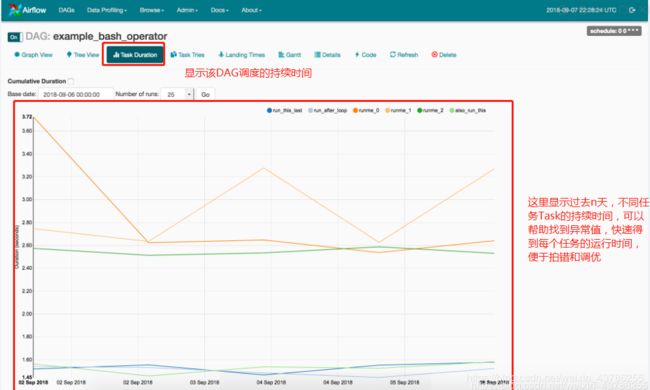
Task: Click the Go button
Action: 205,94
